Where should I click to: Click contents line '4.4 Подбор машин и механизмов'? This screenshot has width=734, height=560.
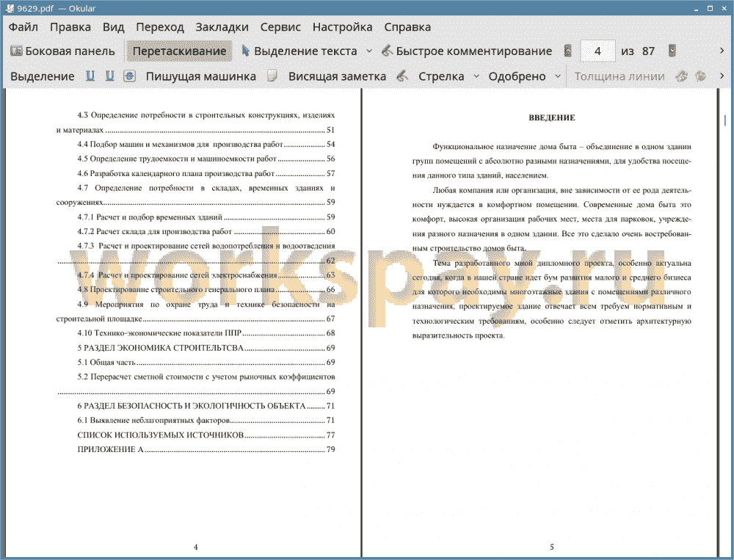[x=206, y=144]
